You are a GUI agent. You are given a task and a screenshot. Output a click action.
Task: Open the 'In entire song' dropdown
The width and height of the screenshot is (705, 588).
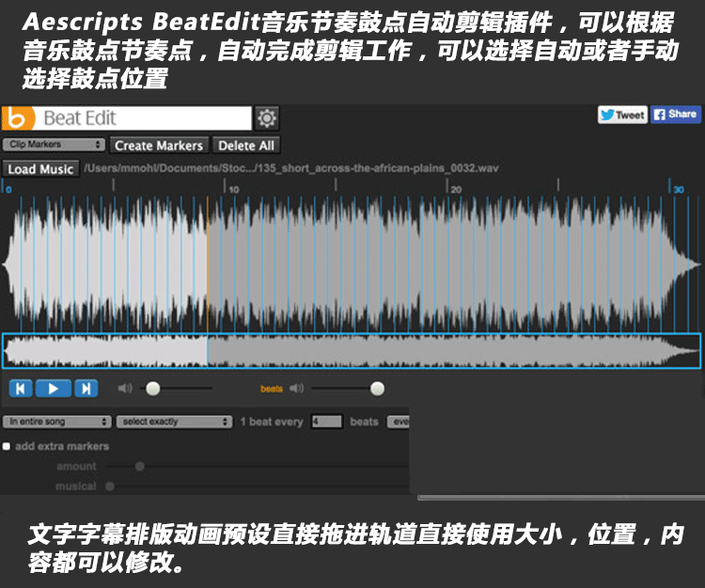coord(56,422)
